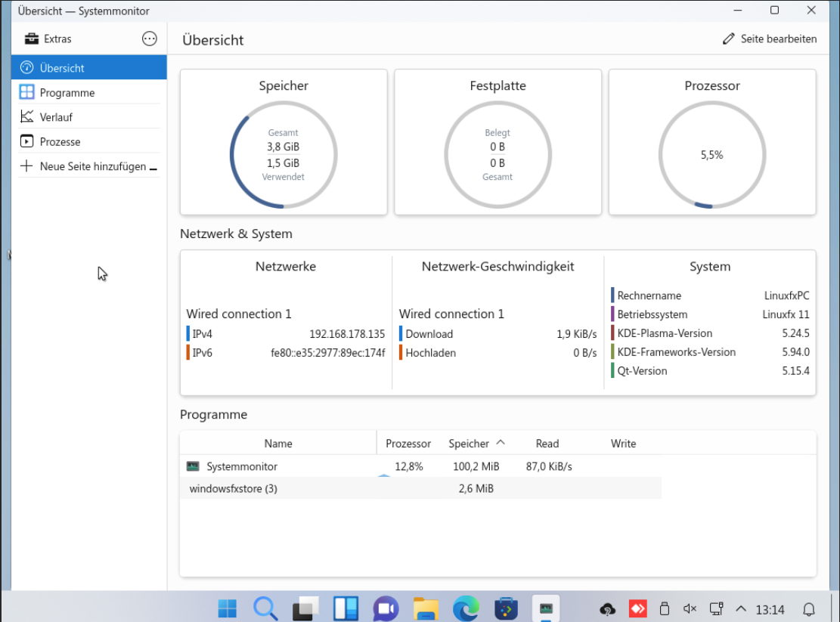This screenshot has width=840, height=622.
Task: Click the Download speed value 1,9 KiB/s
Action: coord(576,334)
